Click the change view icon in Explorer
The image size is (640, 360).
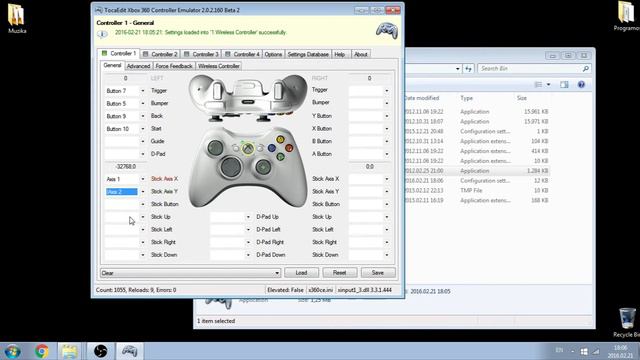tap(538, 84)
